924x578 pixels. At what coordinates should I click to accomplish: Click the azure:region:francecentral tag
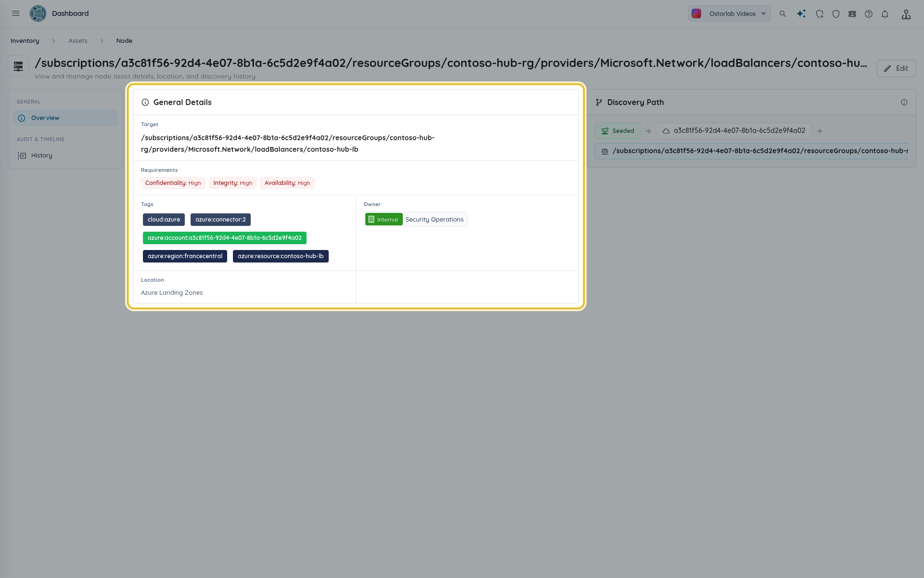point(185,256)
